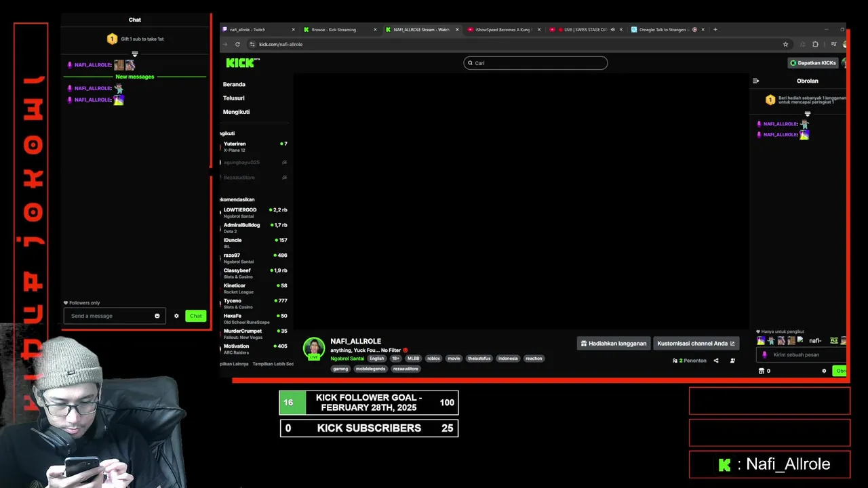Click the rezaauditore tag
The height and width of the screenshot is (488, 868).
(x=406, y=369)
